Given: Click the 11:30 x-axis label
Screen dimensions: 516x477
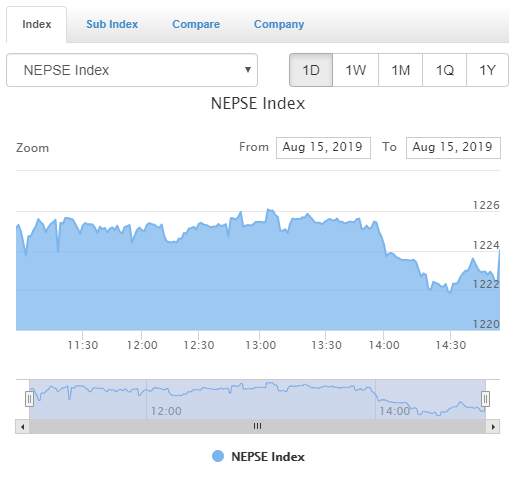Looking at the screenshot, I should tap(83, 345).
